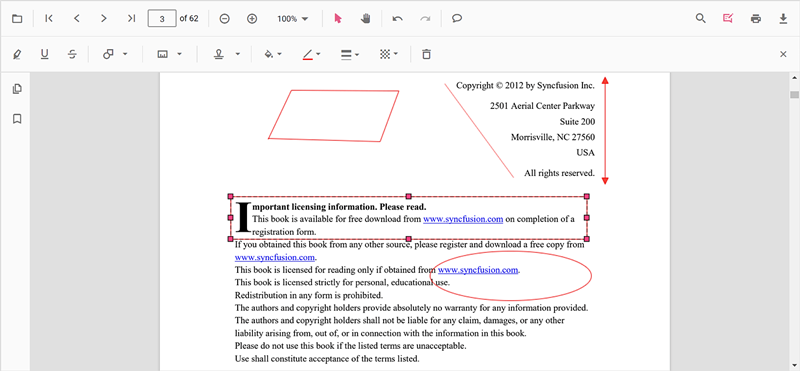This screenshot has width=800, height=371.
Task: Close the annotation toolbar
Action: [783, 55]
